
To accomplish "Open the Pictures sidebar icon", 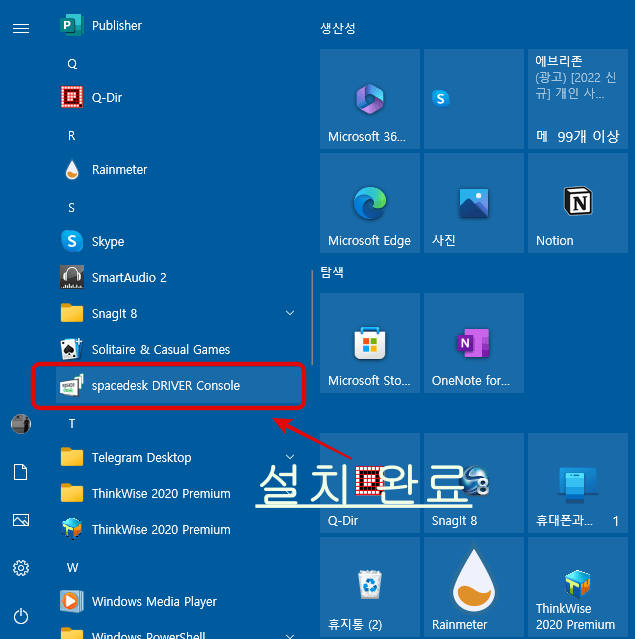I will 21,520.
